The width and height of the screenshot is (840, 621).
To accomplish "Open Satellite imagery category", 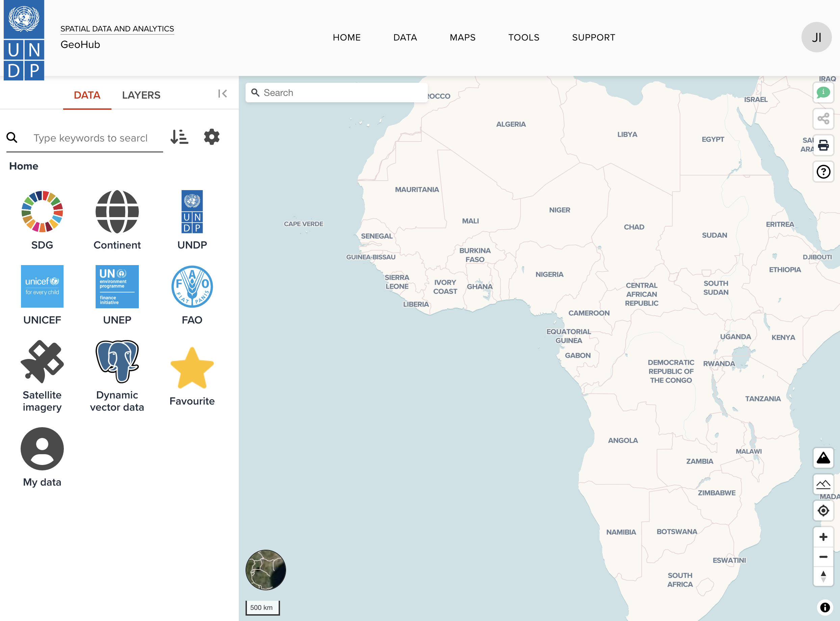I will click(42, 376).
